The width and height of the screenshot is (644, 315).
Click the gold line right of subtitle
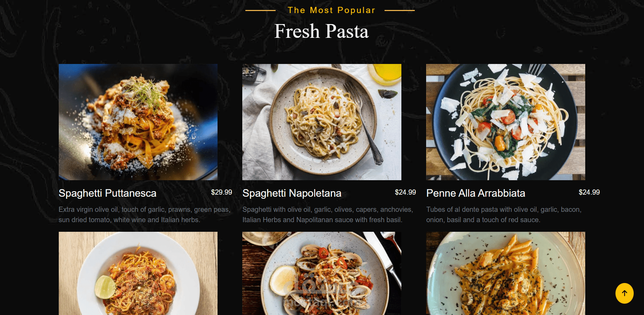pyautogui.click(x=399, y=11)
